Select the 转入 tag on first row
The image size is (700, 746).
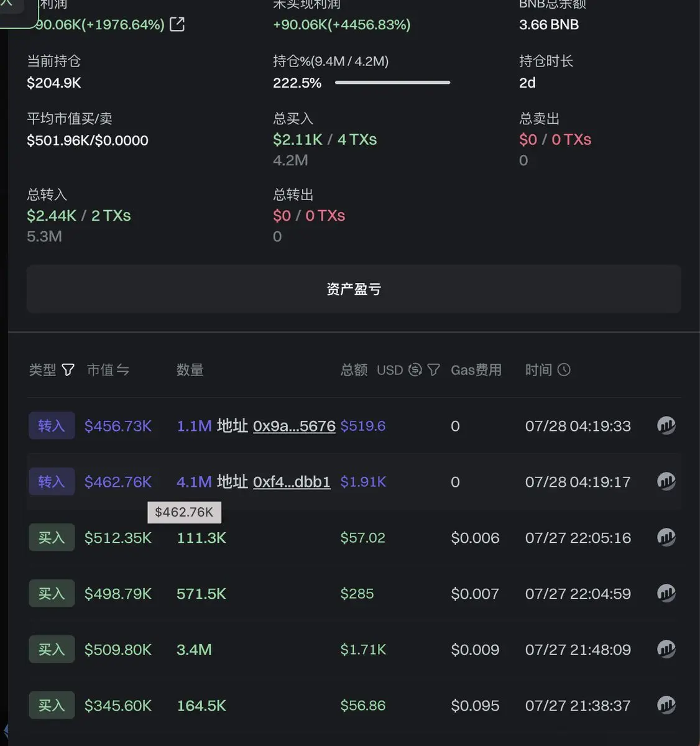coord(52,426)
